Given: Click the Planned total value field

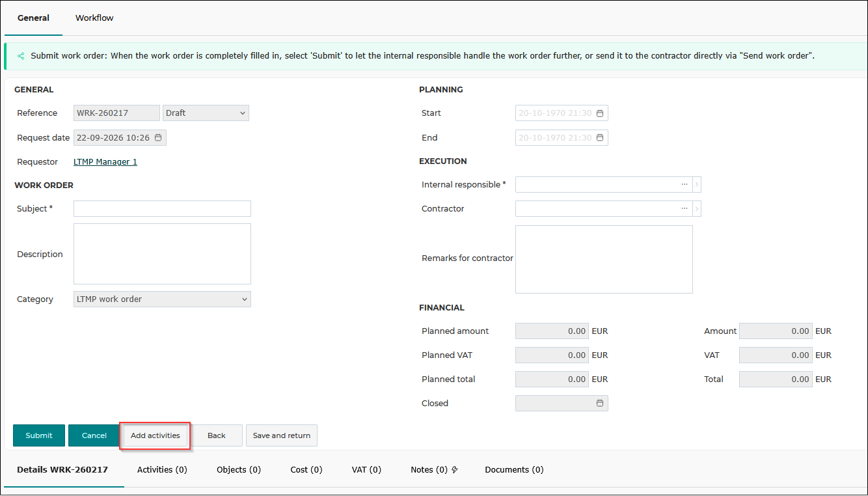Looking at the screenshot, I should (x=552, y=379).
